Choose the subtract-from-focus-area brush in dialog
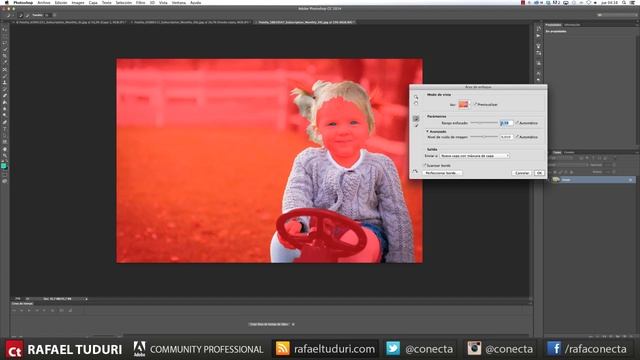 point(416,126)
